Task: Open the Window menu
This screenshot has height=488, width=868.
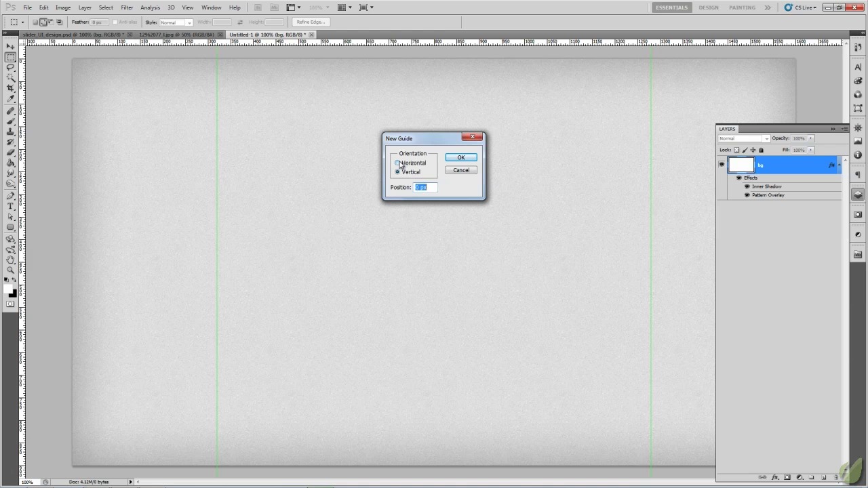Action: point(211,7)
